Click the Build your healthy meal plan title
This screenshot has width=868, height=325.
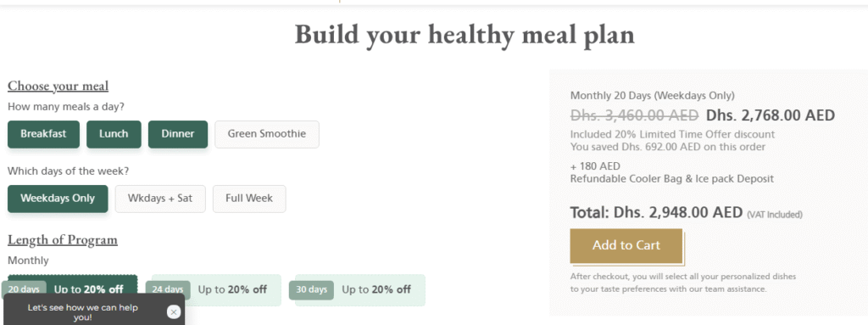465,35
